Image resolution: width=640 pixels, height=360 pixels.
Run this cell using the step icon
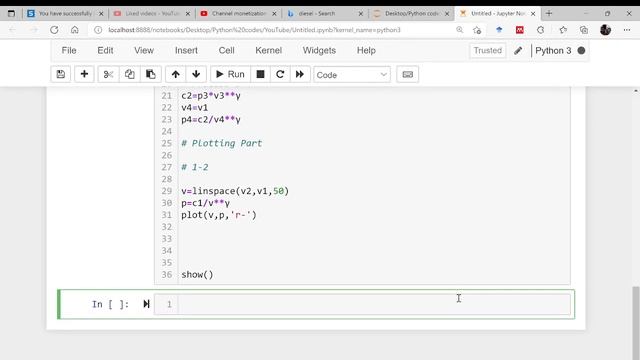(146, 304)
